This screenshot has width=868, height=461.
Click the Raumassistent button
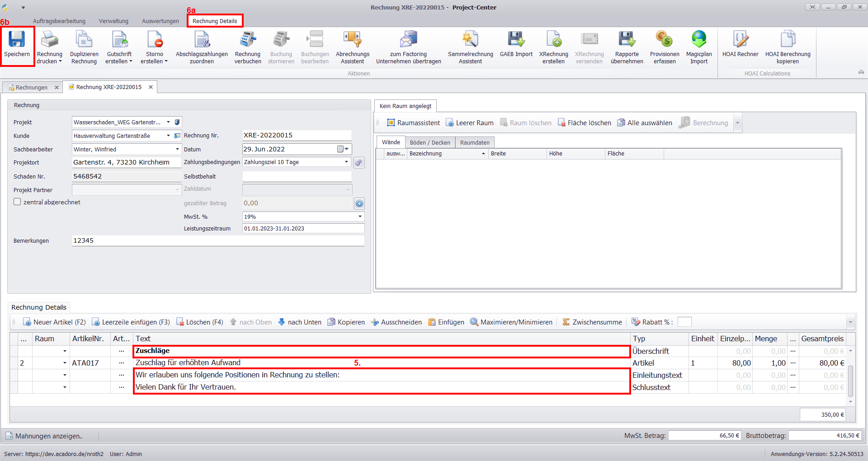[413, 123]
